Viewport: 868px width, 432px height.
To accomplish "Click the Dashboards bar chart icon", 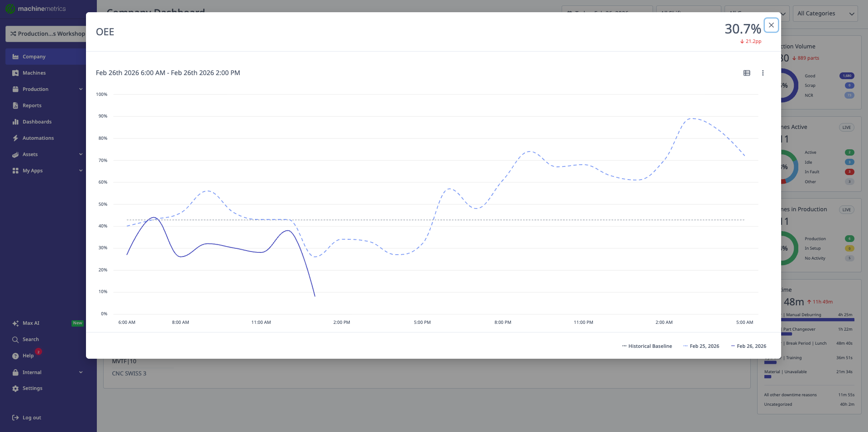I will pyautogui.click(x=15, y=122).
